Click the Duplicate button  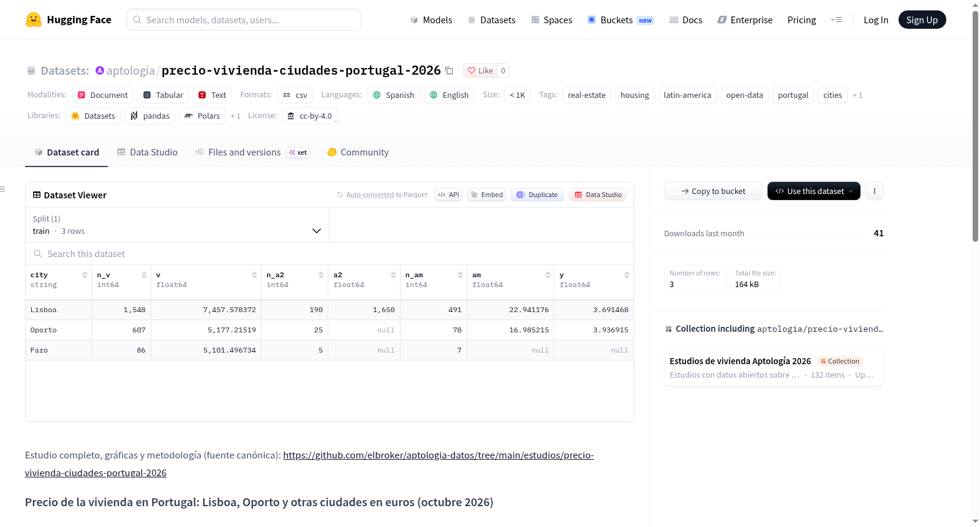tap(537, 195)
